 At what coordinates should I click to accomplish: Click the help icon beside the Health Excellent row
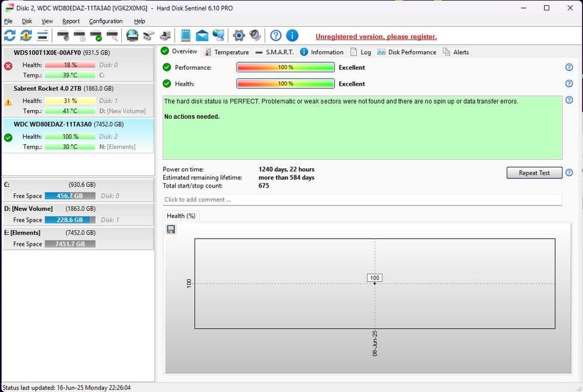point(569,84)
